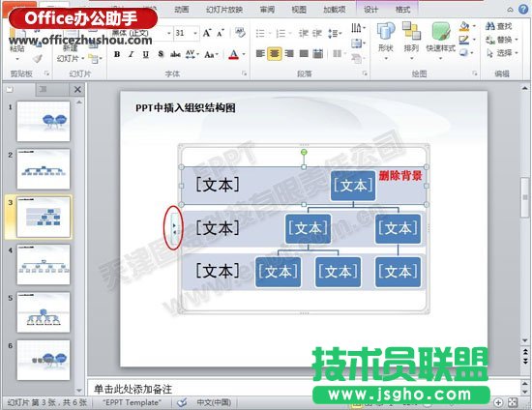This screenshot has width=532, height=410.
Task: Open the Drawing group dialog launcher
Action: tap(475, 73)
